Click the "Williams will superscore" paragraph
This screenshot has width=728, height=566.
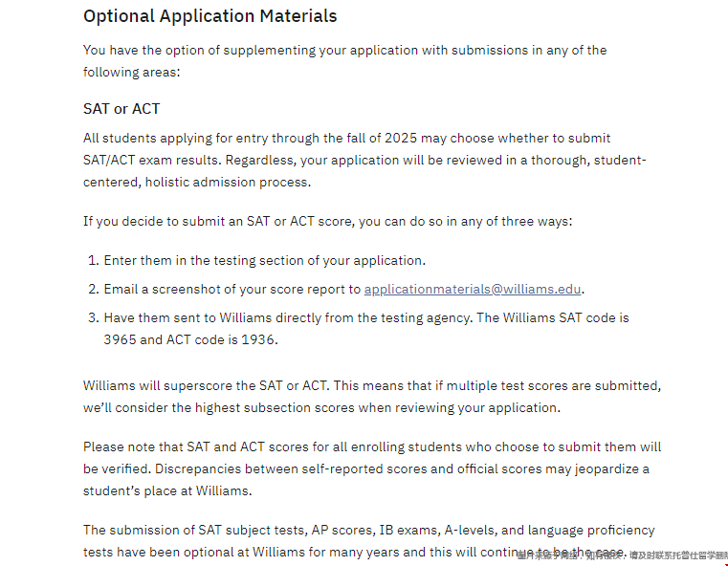click(371, 397)
